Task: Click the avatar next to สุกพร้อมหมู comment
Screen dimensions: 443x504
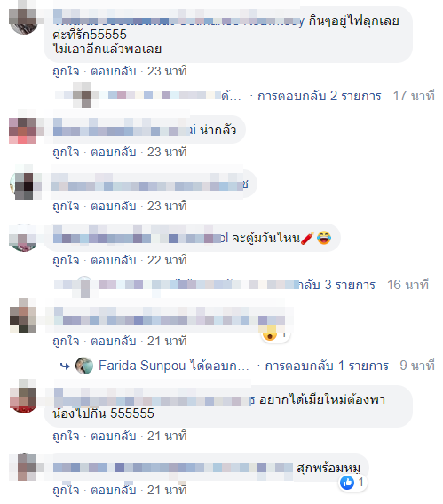Action: pos(23,467)
